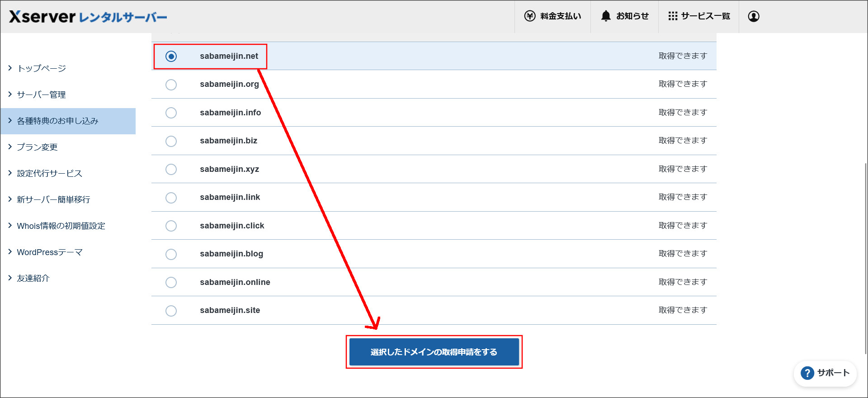
Task: Click 選択したドメインの取得申請をする button
Action: [434, 352]
